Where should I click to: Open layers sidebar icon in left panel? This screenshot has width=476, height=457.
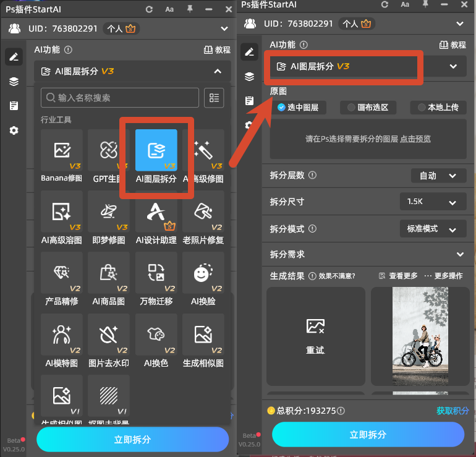click(x=14, y=82)
